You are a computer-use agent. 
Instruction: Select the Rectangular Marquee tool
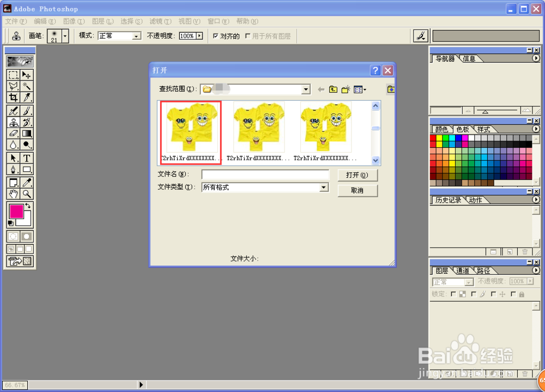(14, 75)
